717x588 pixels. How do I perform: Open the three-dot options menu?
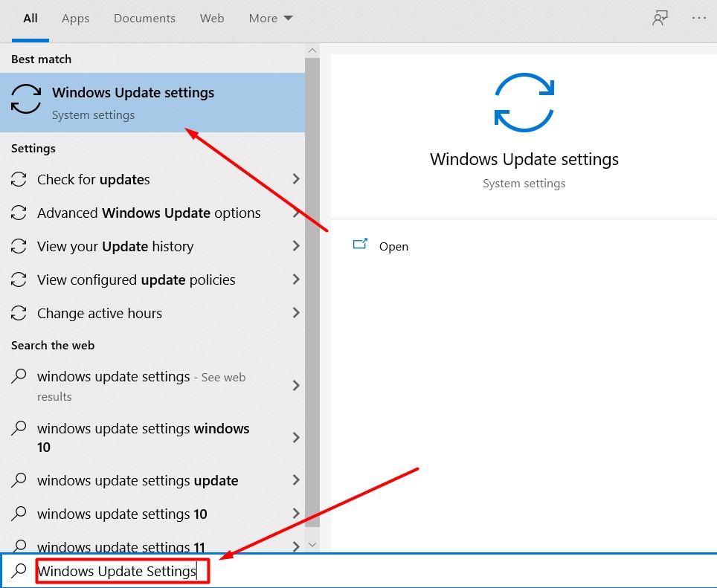pyautogui.click(x=698, y=19)
